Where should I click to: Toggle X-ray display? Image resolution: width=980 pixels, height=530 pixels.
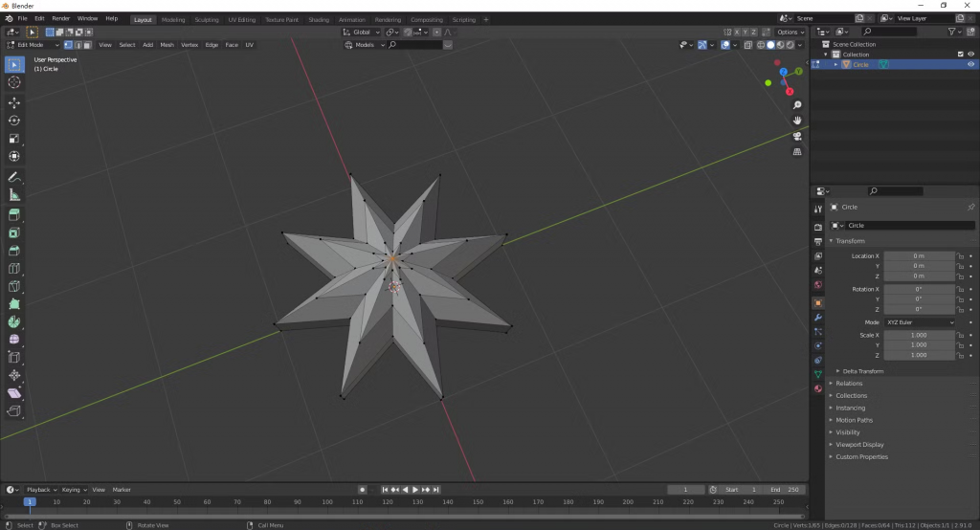pyautogui.click(x=748, y=45)
